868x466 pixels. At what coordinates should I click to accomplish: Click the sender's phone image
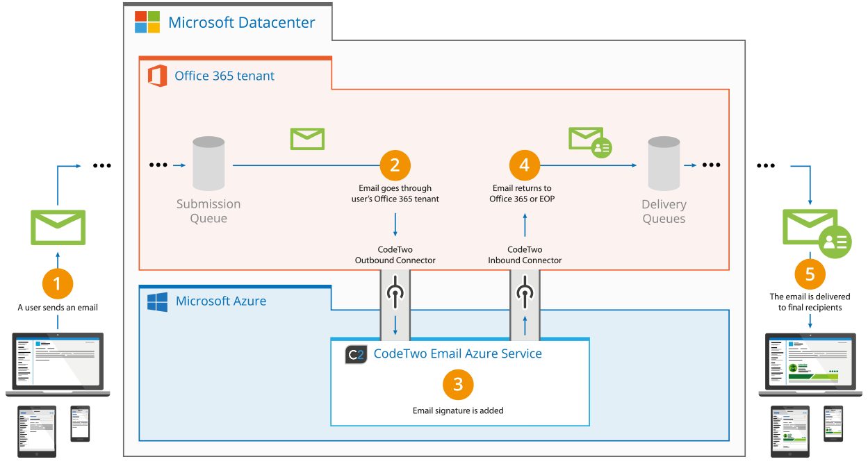80,424
